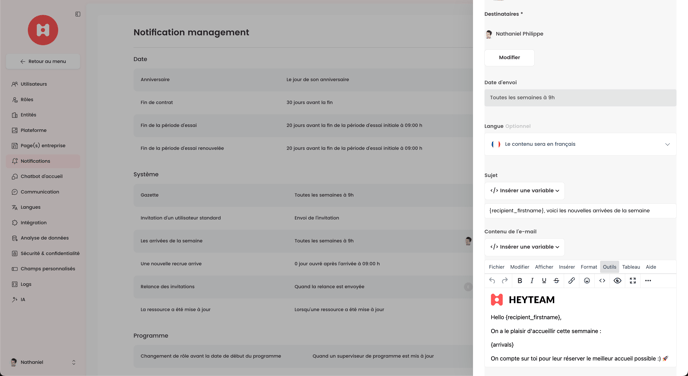
Task: Open the Format editor menu
Action: point(588,267)
